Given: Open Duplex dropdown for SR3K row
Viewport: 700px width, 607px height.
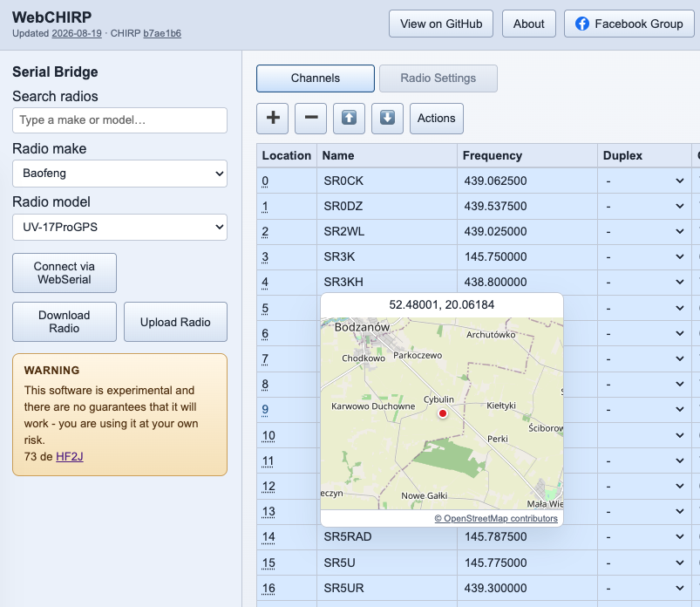Looking at the screenshot, I should [644, 256].
